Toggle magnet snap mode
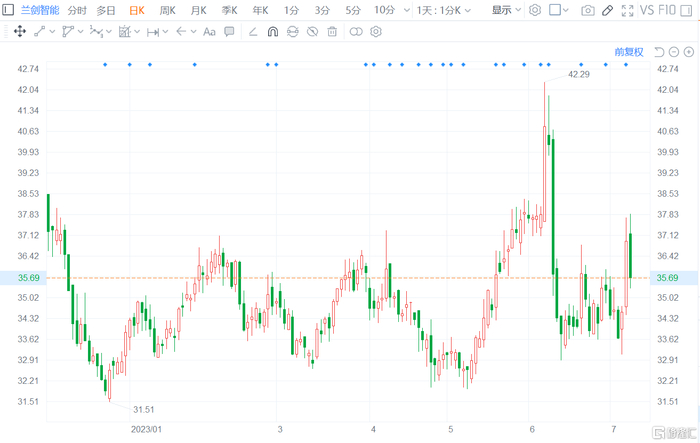The height and width of the screenshot is (443, 700). 273,31
